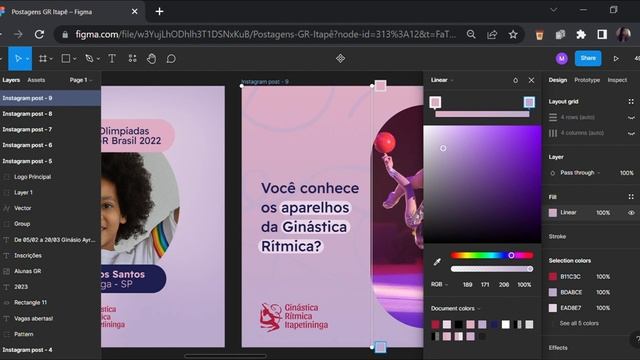Select the Move tool
The width and height of the screenshot is (640, 360).
(x=18, y=59)
